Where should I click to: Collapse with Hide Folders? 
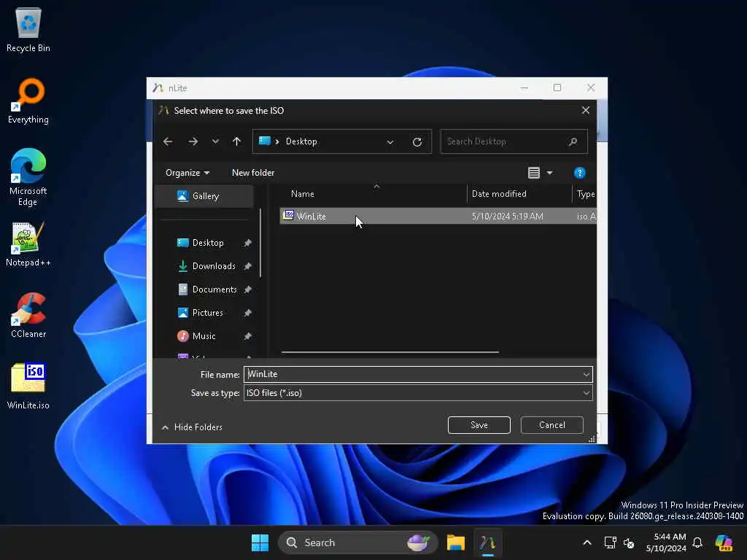[x=192, y=427]
